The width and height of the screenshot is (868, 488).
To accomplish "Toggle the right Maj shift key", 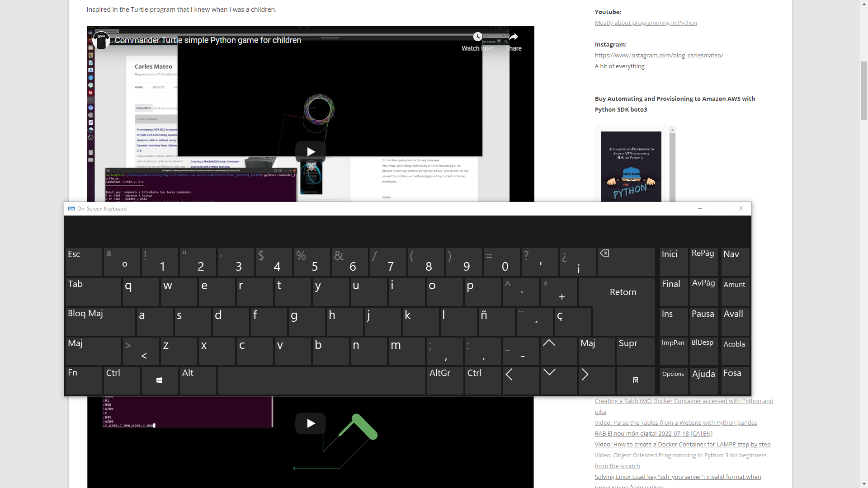I will [596, 351].
